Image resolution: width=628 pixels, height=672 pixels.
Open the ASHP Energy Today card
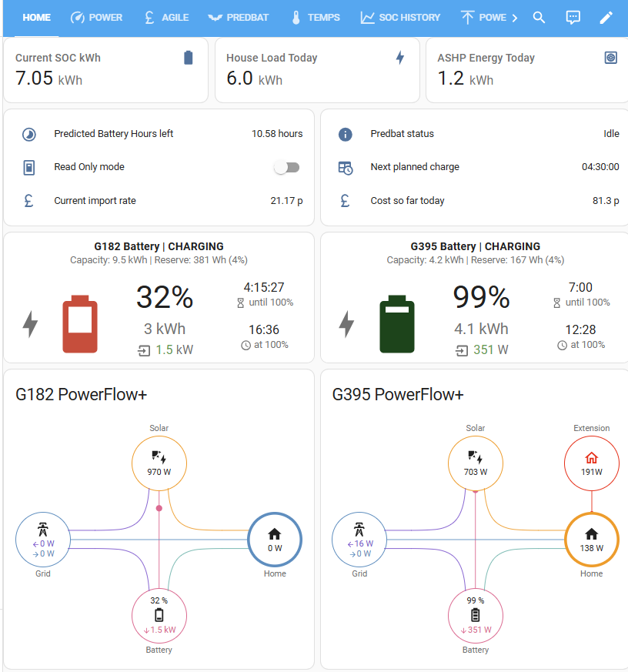pos(528,70)
